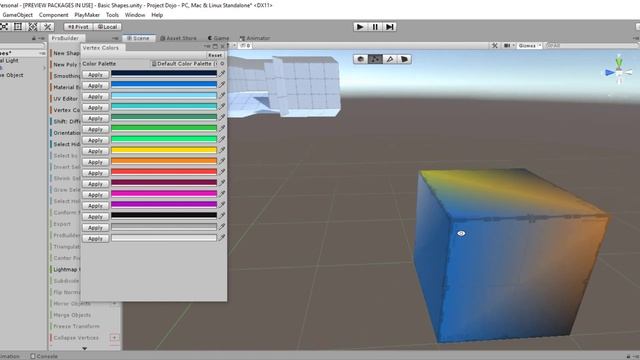Select ProBuilder Object selection mode
This screenshot has height=360, width=640.
[360, 59]
